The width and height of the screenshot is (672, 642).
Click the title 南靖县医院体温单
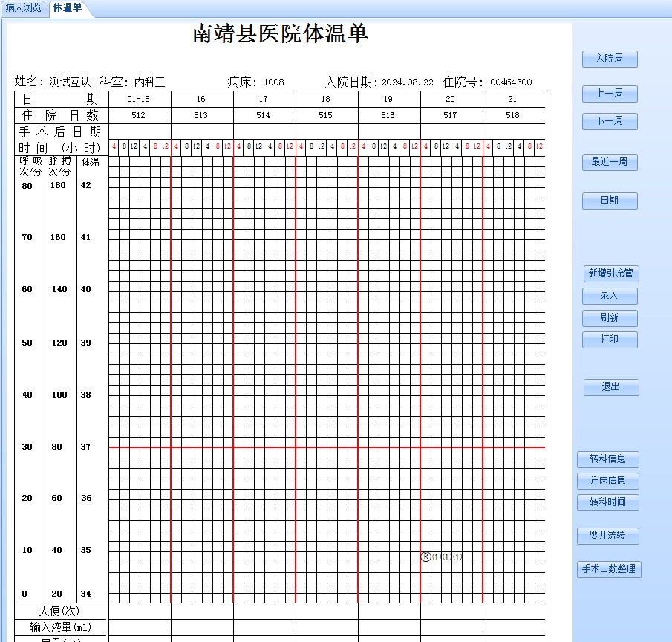280,33
